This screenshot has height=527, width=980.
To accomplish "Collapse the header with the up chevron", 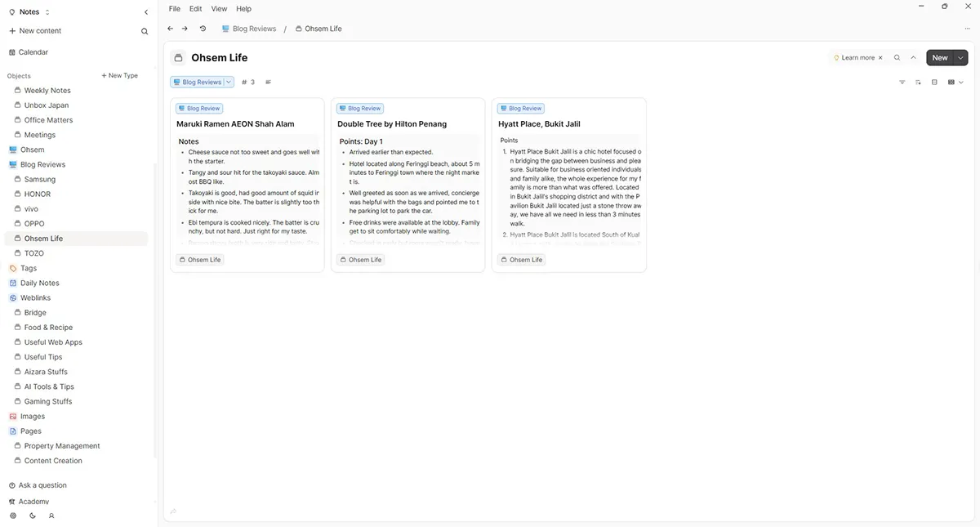I will pyautogui.click(x=913, y=58).
